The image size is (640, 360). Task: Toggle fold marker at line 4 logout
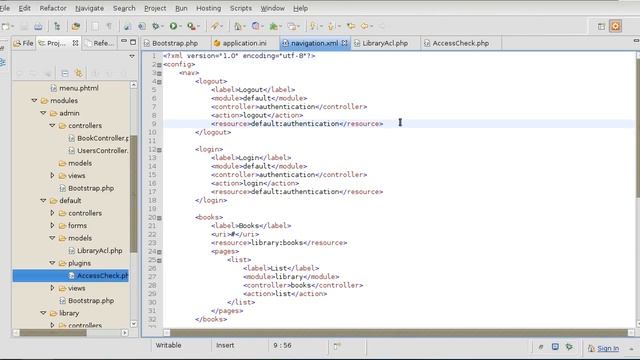(x=159, y=82)
